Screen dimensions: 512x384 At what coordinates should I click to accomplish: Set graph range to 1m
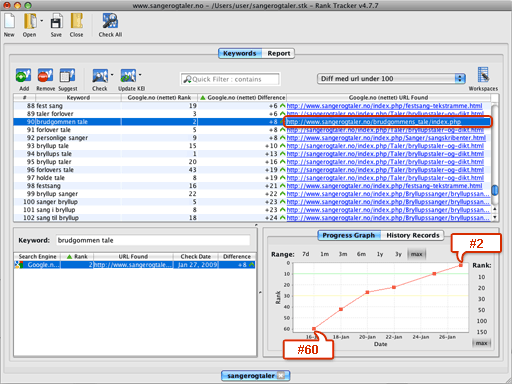click(x=324, y=254)
